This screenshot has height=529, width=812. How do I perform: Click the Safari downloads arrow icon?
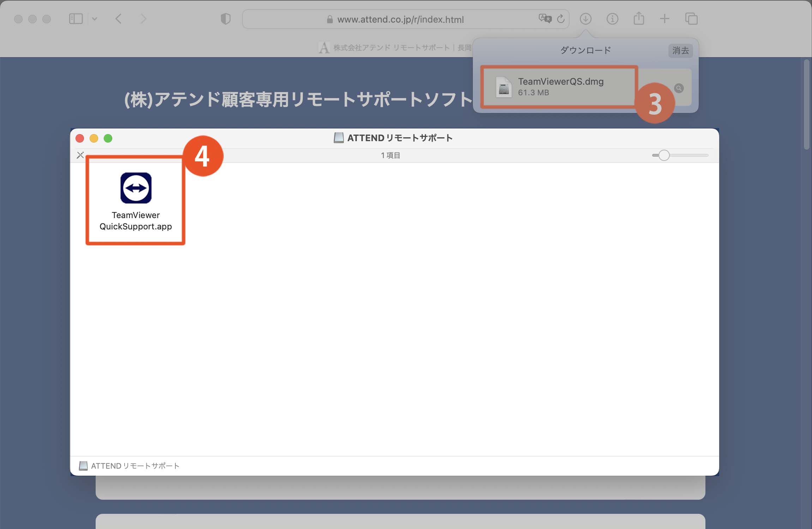pos(585,19)
